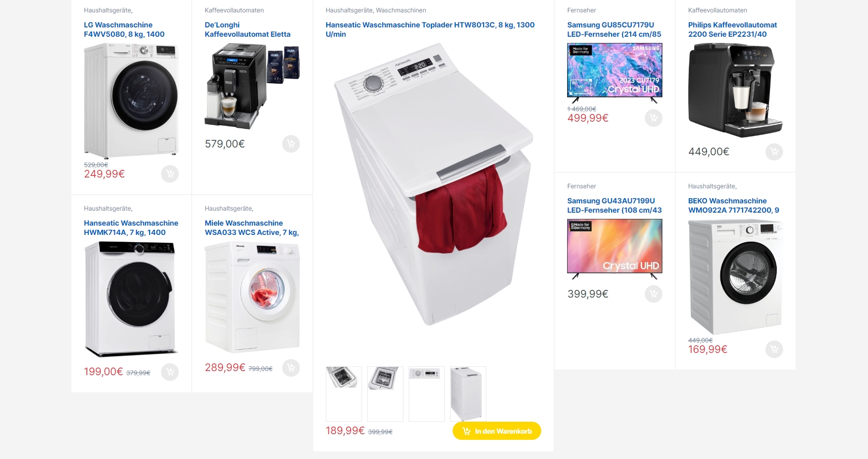Open Hanseatic Toplader HTW8013C product title
The width and height of the screenshot is (868, 459).
[x=430, y=29]
